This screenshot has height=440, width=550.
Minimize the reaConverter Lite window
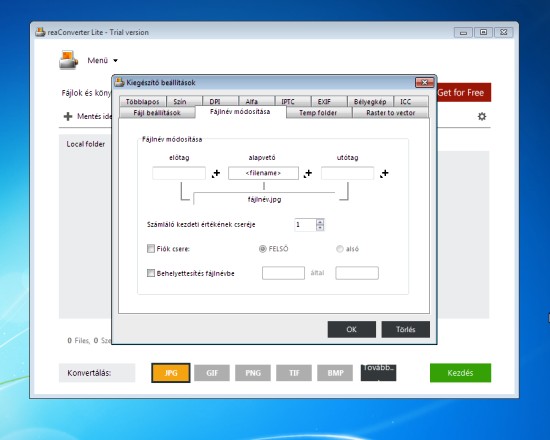coord(463,32)
